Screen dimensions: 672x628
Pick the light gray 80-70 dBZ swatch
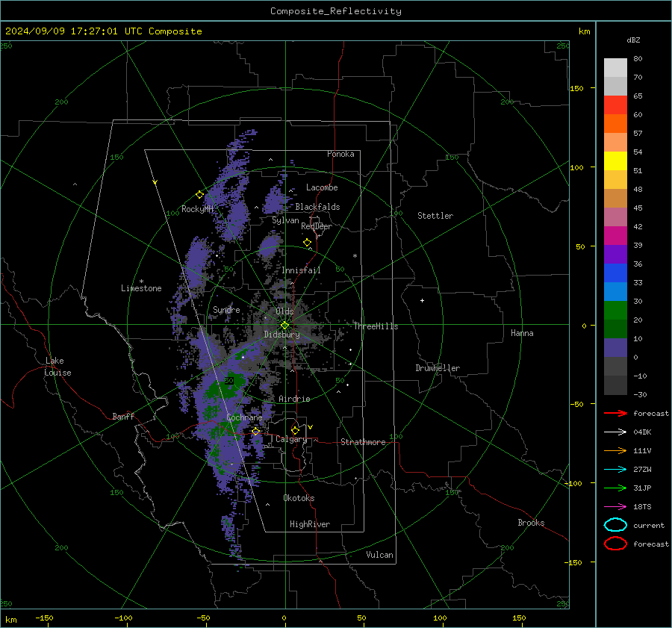615,68
